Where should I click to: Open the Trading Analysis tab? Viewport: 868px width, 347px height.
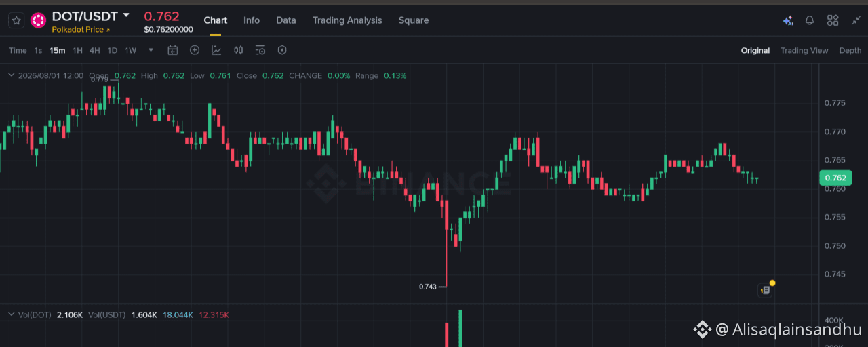coord(347,20)
